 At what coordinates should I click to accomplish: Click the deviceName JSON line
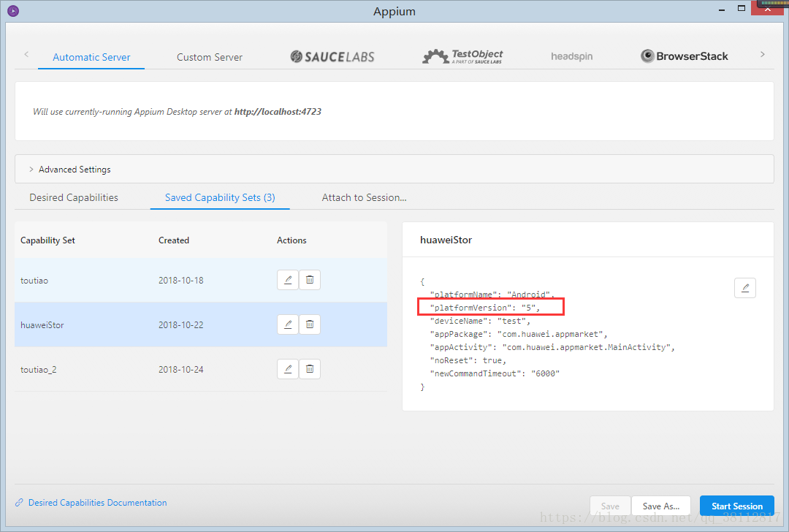(479, 321)
